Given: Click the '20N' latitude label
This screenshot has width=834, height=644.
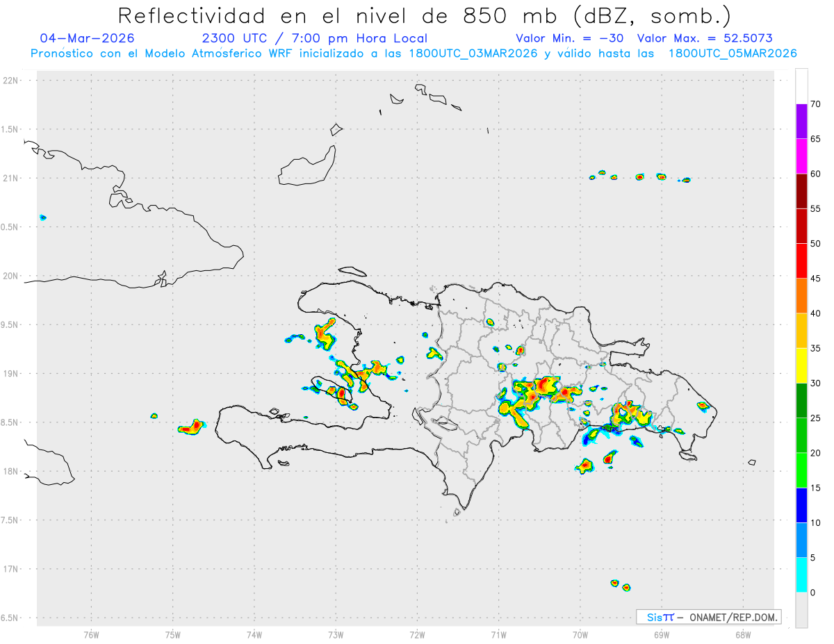Looking at the screenshot, I should tap(11, 276).
